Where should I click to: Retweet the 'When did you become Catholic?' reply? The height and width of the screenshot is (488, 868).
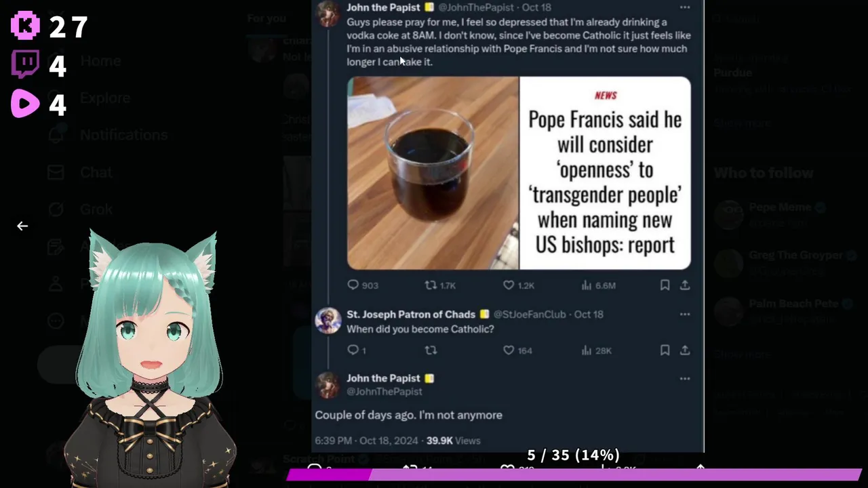[x=431, y=350]
